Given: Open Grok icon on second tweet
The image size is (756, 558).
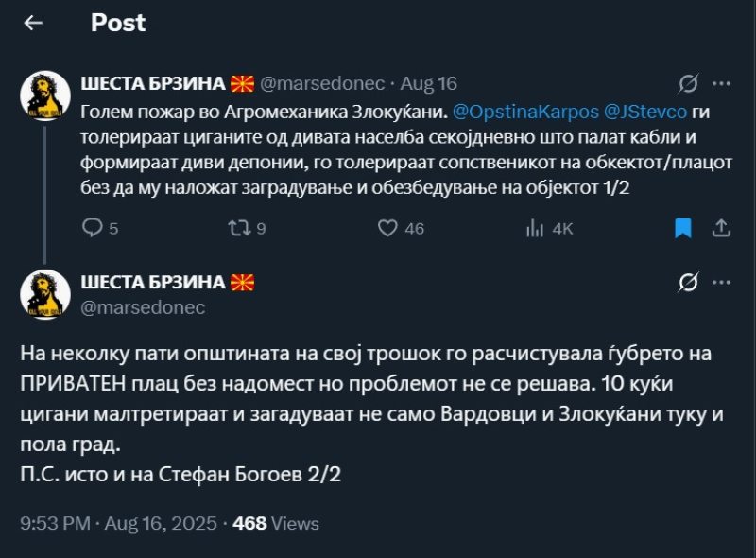Looking at the screenshot, I should tap(689, 282).
